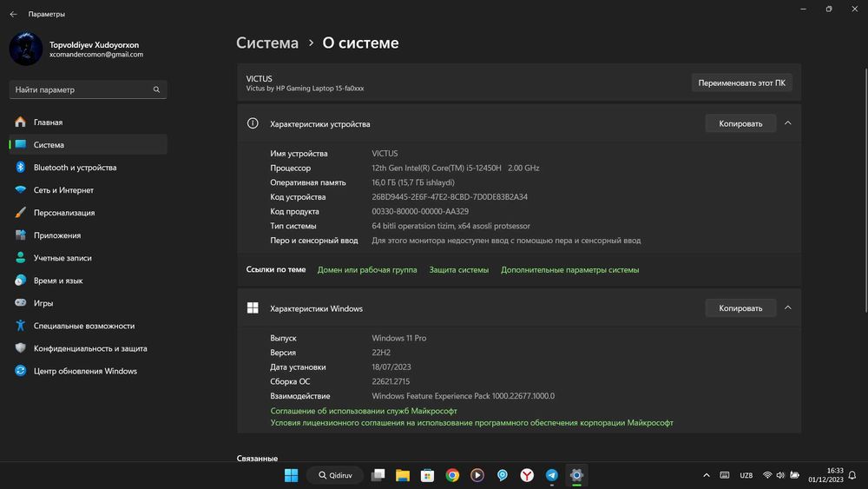
Task: Open Сеть и Интернет section
Action: [x=88, y=190]
